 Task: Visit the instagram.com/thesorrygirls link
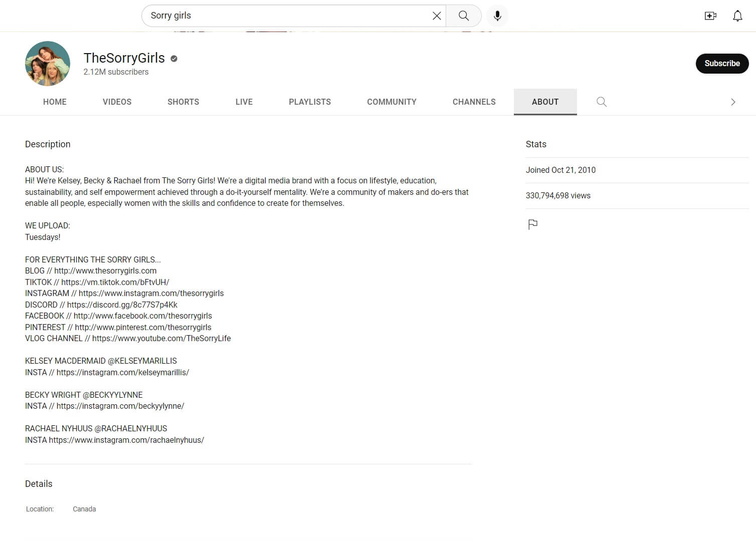pyautogui.click(x=151, y=294)
